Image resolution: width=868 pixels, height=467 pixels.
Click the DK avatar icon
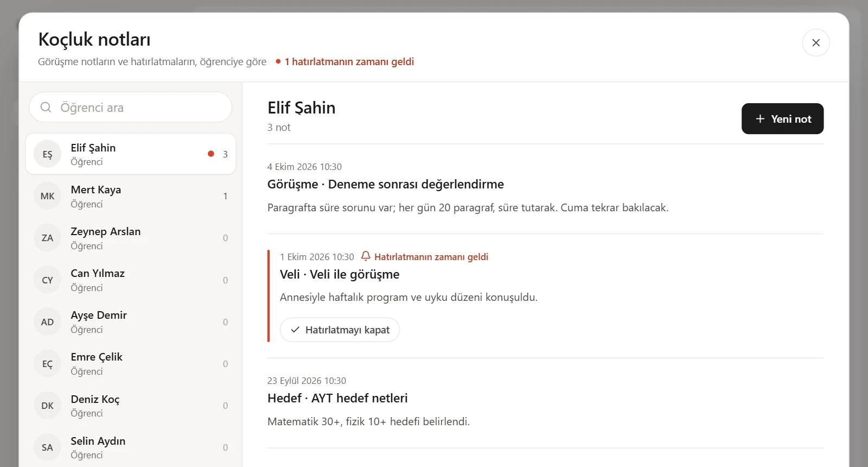click(48, 406)
